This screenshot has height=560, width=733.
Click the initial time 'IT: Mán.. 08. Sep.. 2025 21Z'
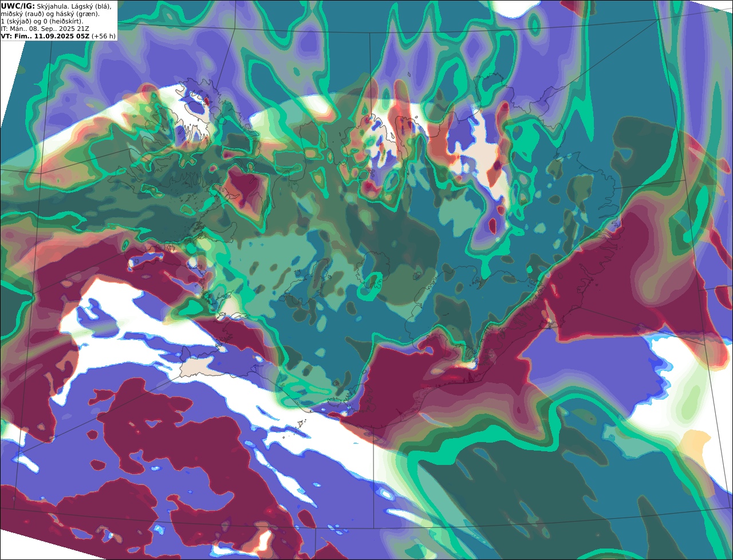pyautogui.click(x=45, y=29)
